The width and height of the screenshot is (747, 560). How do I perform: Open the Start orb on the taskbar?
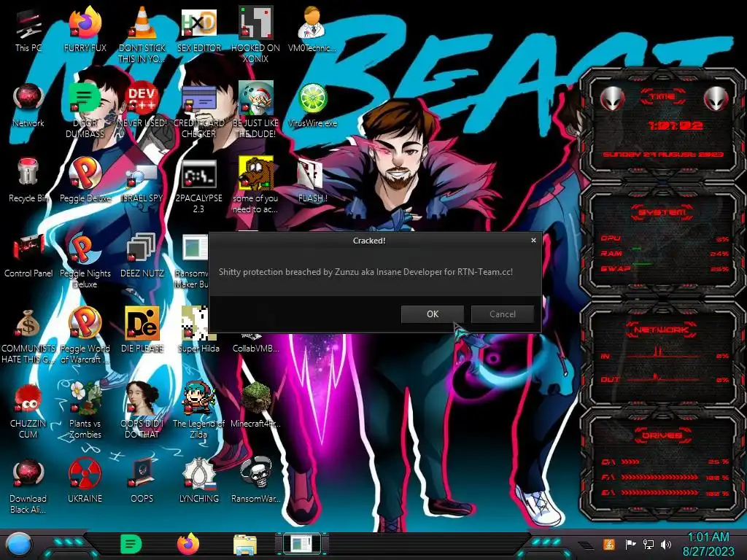[18, 544]
